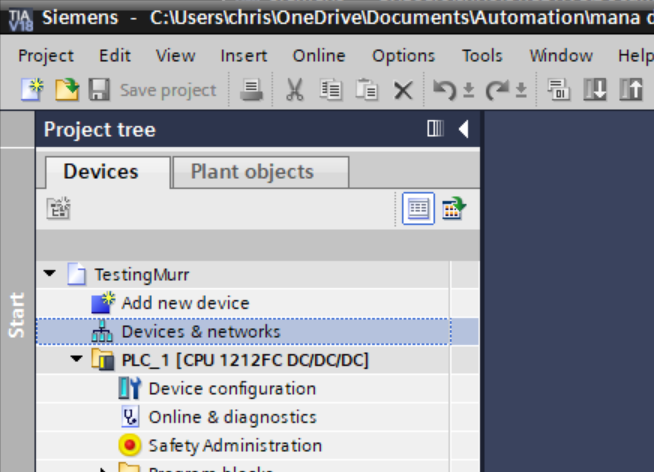Screen dimensions: 654x472
Task: Click the Safety Administration red circle icon
Action: click(130, 445)
